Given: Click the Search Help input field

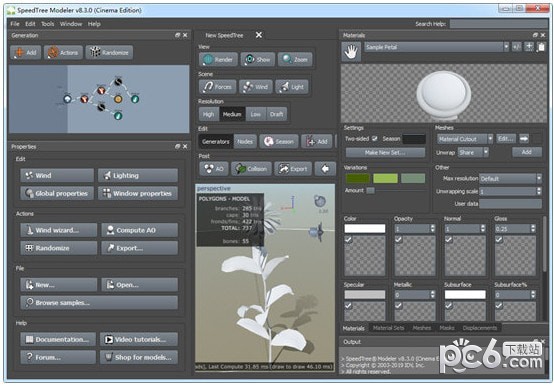Looking at the screenshot, I should coord(499,24).
